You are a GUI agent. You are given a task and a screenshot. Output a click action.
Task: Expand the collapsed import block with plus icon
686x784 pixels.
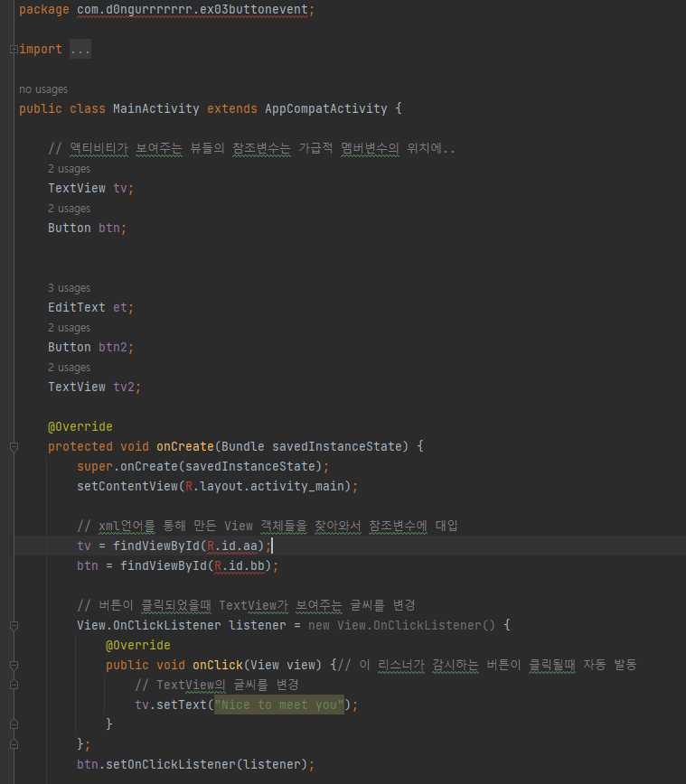(x=14, y=50)
